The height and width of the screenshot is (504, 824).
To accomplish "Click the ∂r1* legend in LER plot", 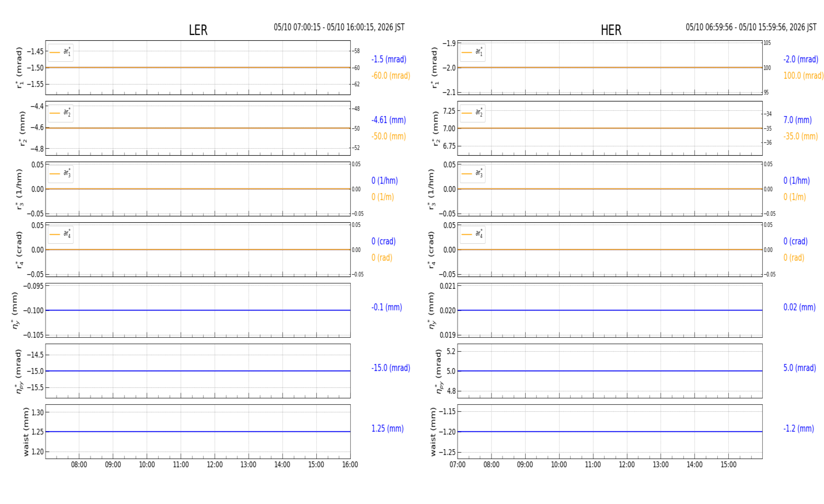I will pos(61,52).
